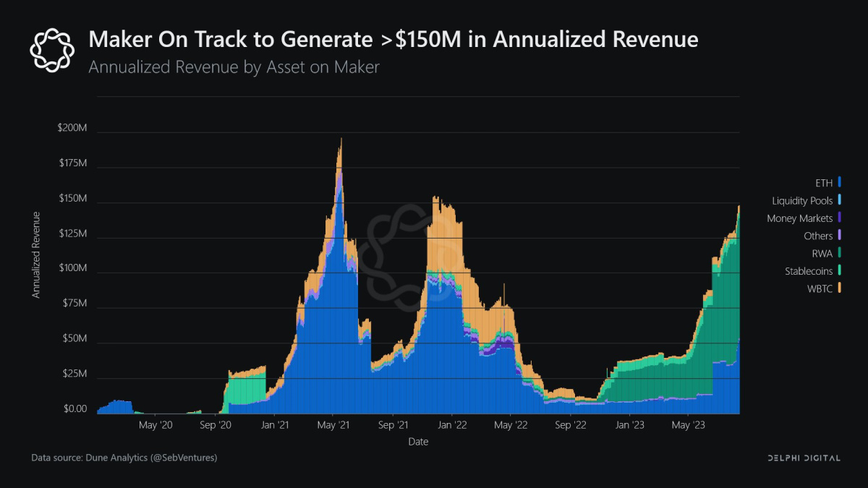Click the vertical Annualized Revenue axis title

coord(35,255)
